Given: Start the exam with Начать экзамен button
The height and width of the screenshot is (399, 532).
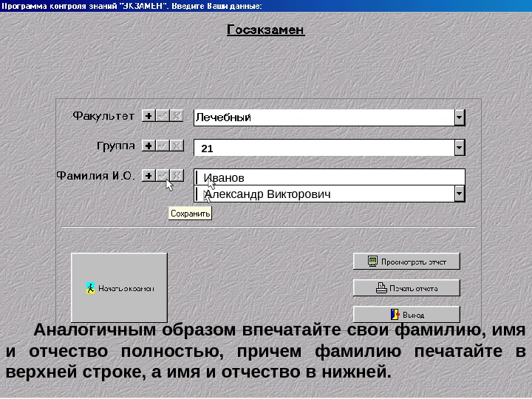Looking at the screenshot, I should tap(119, 287).
